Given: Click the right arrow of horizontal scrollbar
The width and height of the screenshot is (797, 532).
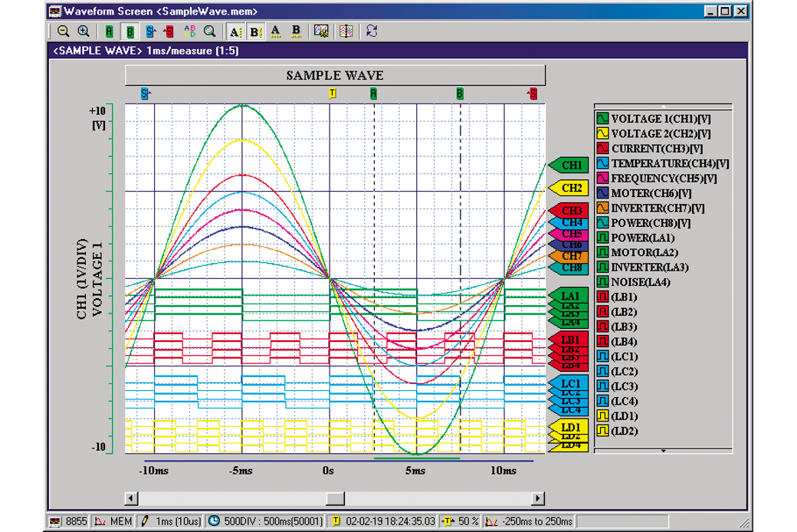Looking at the screenshot, I should (538, 498).
